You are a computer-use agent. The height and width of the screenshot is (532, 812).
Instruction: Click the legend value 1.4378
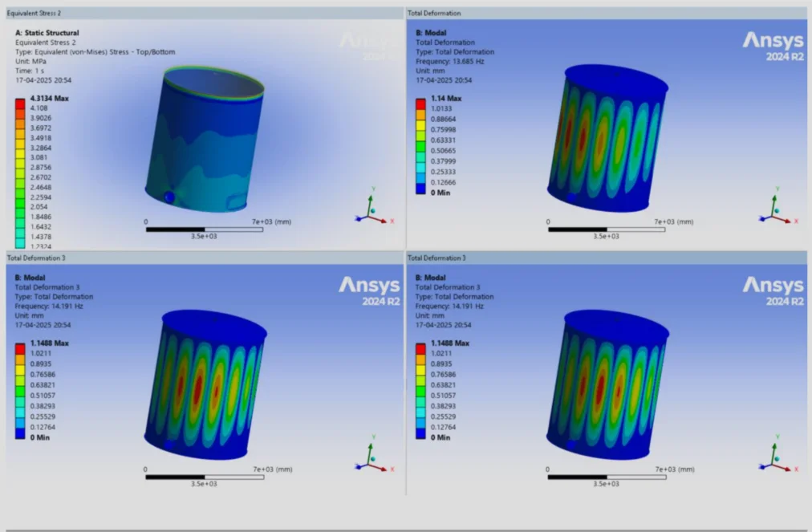(x=41, y=237)
